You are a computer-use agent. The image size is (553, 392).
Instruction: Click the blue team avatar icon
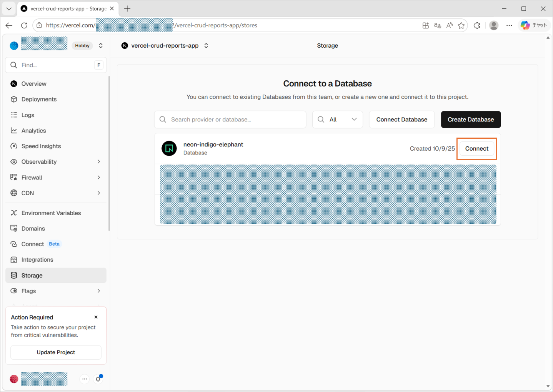(x=14, y=46)
